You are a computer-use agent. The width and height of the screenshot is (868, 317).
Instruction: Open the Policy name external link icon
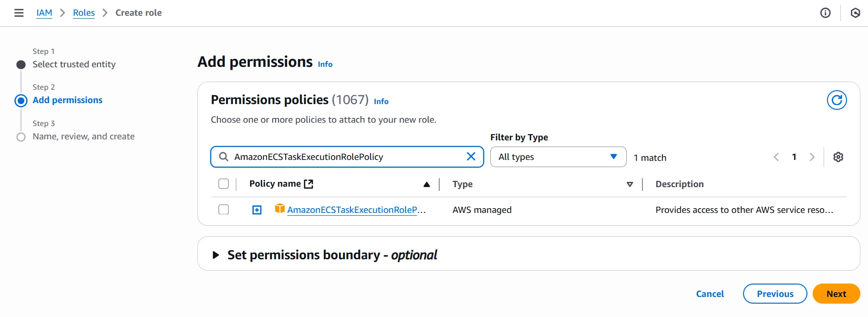(309, 184)
